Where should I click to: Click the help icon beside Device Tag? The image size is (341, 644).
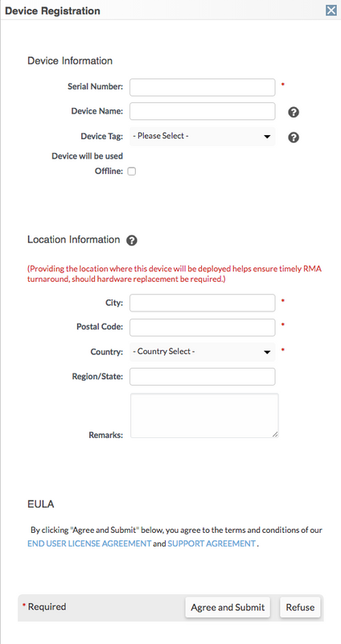pos(294,137)
